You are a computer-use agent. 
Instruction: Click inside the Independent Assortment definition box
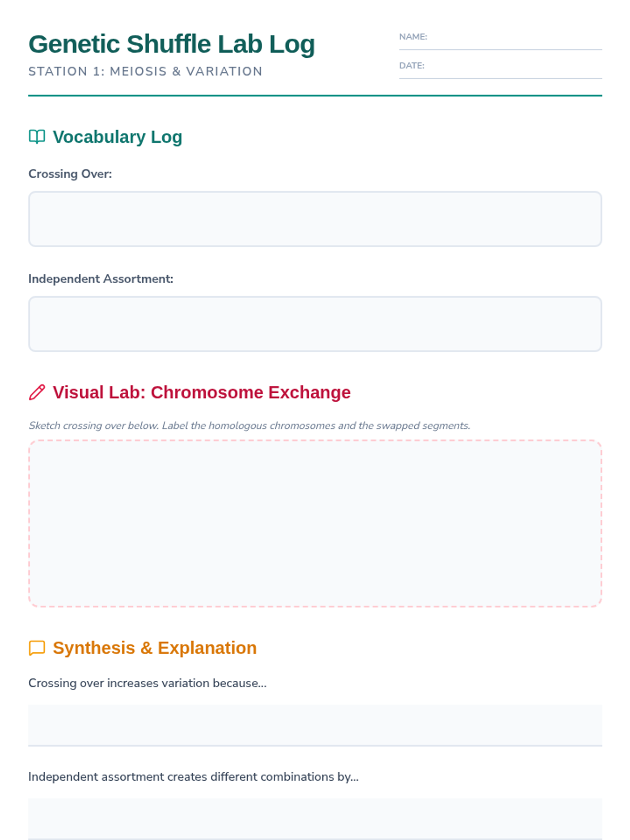315,324
